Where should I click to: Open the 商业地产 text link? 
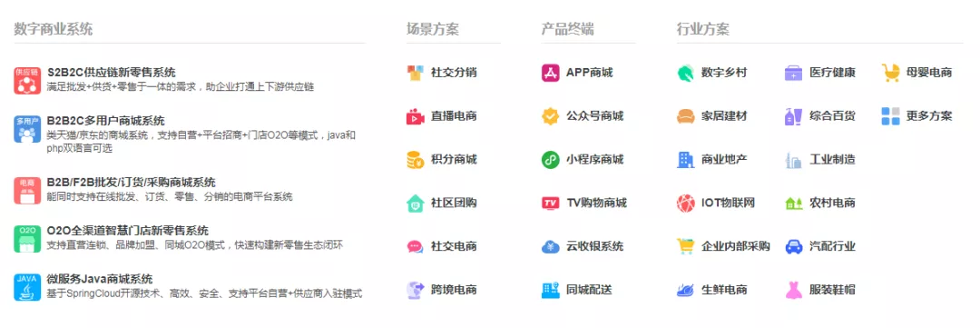(724, 160)
